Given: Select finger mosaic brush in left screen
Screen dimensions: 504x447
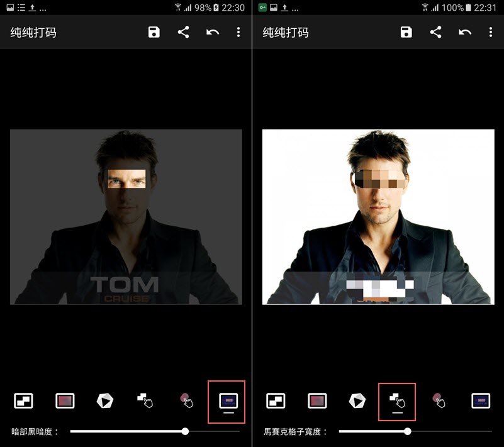Looking at the screenshot, I should point(145,400).
